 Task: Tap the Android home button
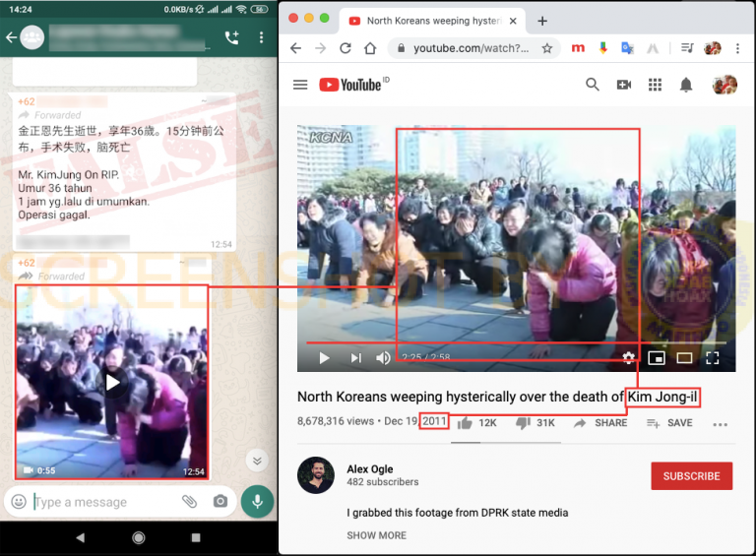click(x=139, y=537)
